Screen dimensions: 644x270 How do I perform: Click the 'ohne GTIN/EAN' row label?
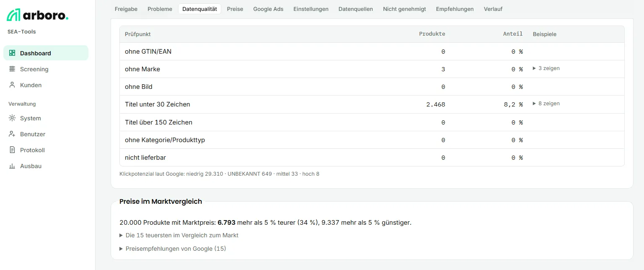click(x=148, y=52)
